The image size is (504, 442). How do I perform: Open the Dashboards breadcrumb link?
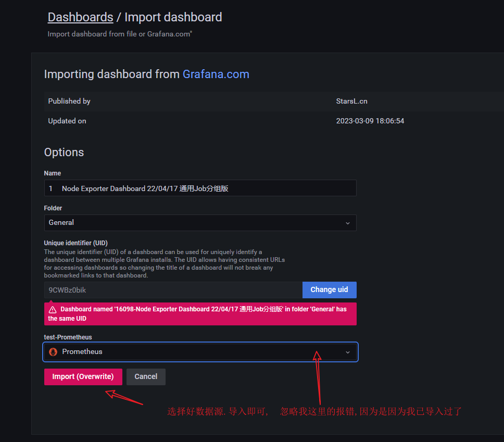pos(80,17)
